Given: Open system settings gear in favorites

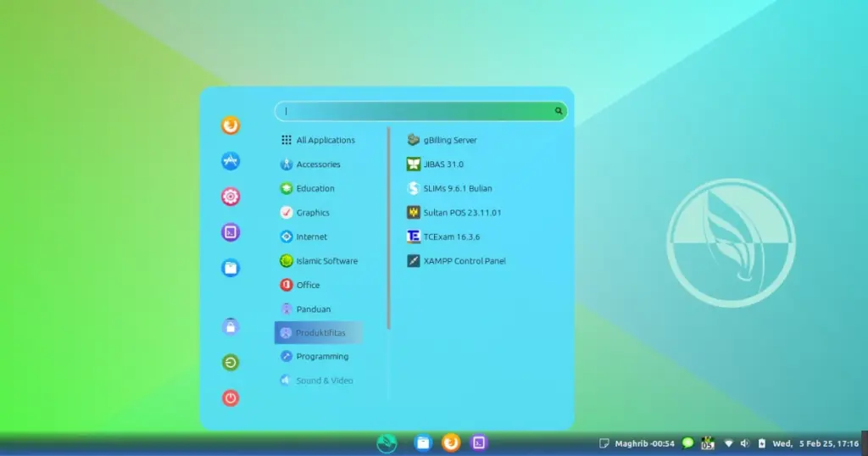Looking at the screenshot, I should click(231, 197).
